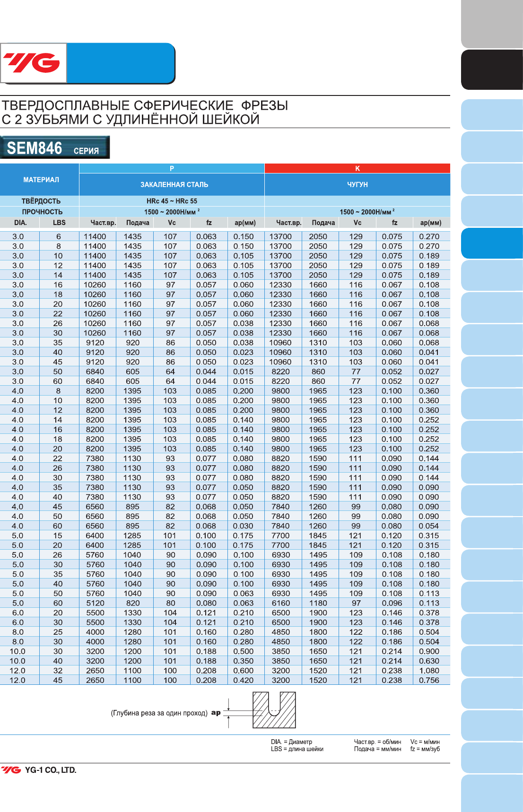The image size is (523, 812).
Task: Click the ЧУГУН column heading
Action: pyautogui.click(x=357, y=185)
